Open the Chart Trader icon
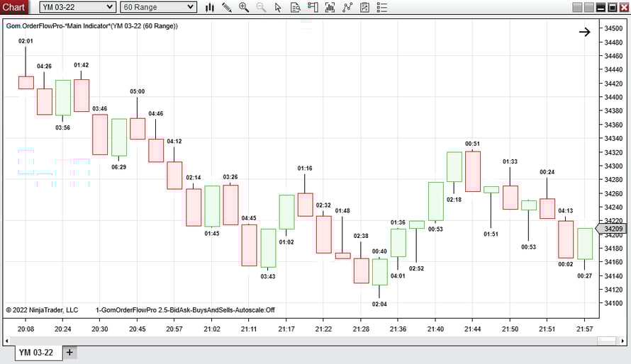Viewport: 631px width, 364px height. pos(313,7)
